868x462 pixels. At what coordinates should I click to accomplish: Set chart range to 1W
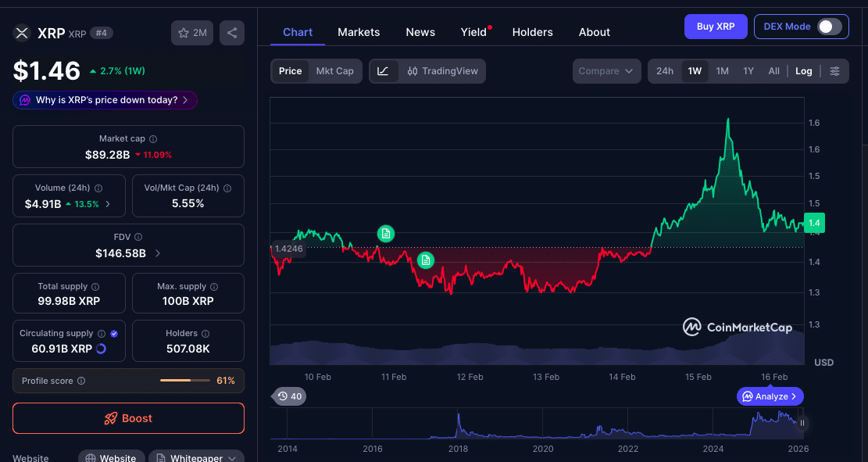point(695,71)
